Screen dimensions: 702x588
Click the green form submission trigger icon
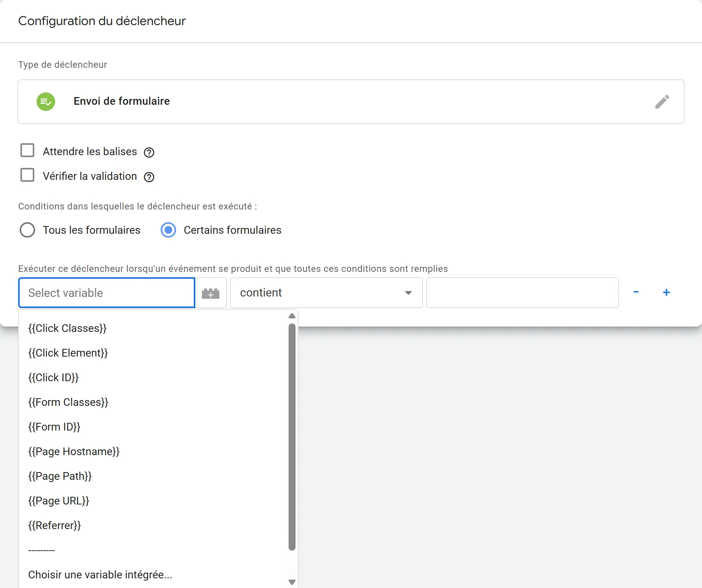(46, 101)
